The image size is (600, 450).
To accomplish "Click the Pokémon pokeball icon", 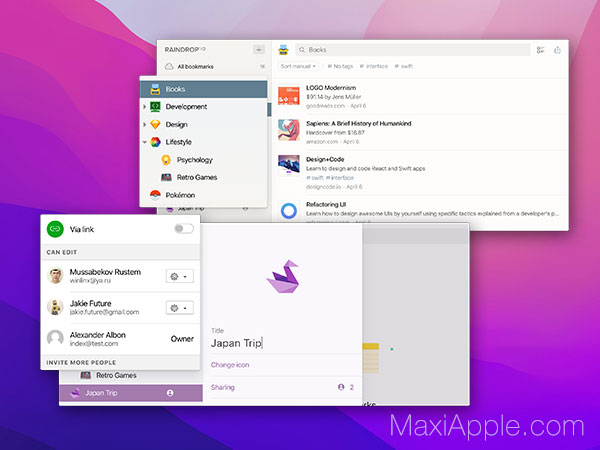I will tap(155, 195).
